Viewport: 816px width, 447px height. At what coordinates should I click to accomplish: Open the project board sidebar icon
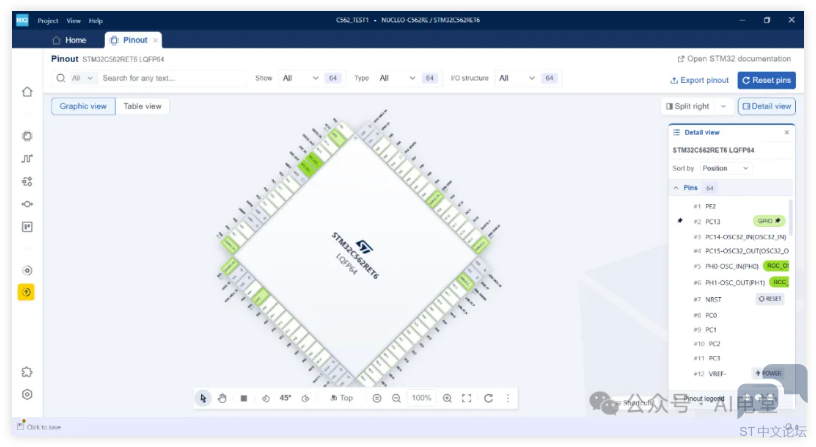27,227
